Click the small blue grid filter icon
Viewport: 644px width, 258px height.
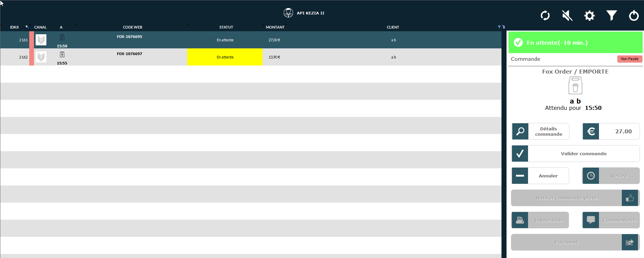click(499, 27)
